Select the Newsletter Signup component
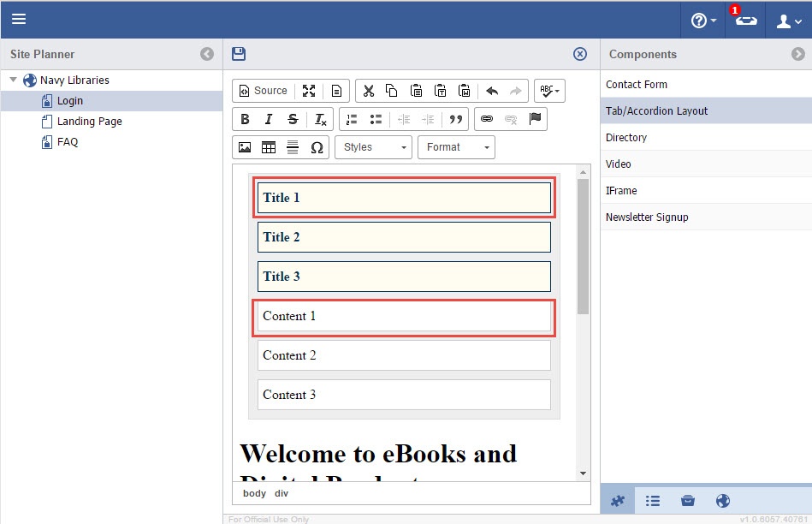This screenshot has height=524, width=812. tap(647, 217)
